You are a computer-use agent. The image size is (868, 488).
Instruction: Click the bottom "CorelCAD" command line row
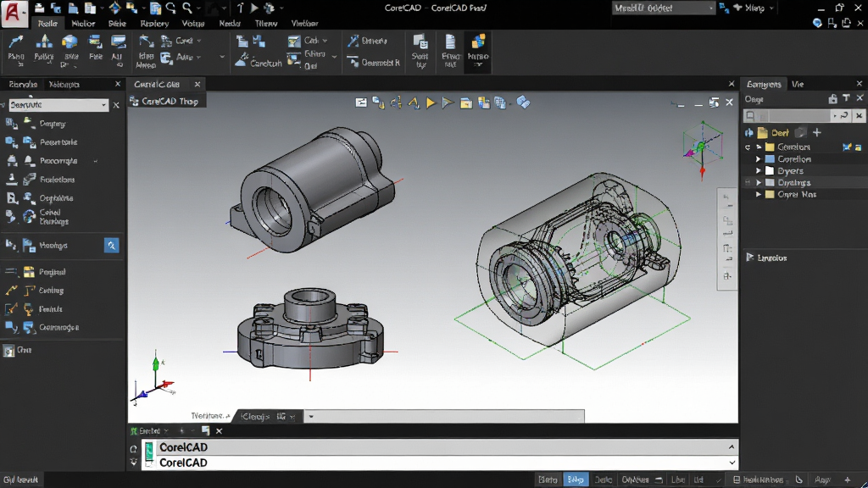[x=440, y=463]
